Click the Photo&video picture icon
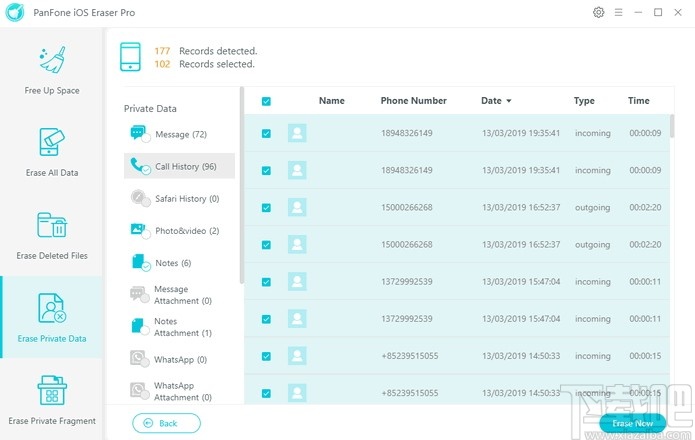The height and width of the screenshot is (440, 695). [140, 230]
